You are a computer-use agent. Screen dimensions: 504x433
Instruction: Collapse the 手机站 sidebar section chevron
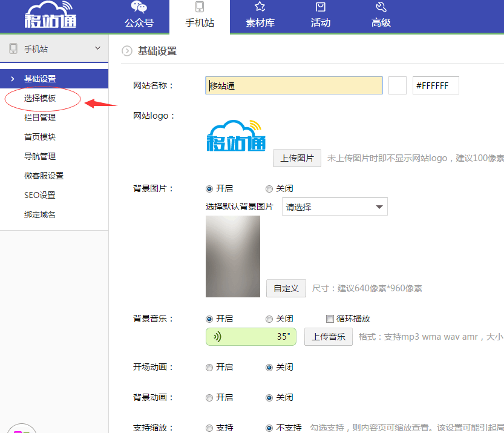(98, 48)
